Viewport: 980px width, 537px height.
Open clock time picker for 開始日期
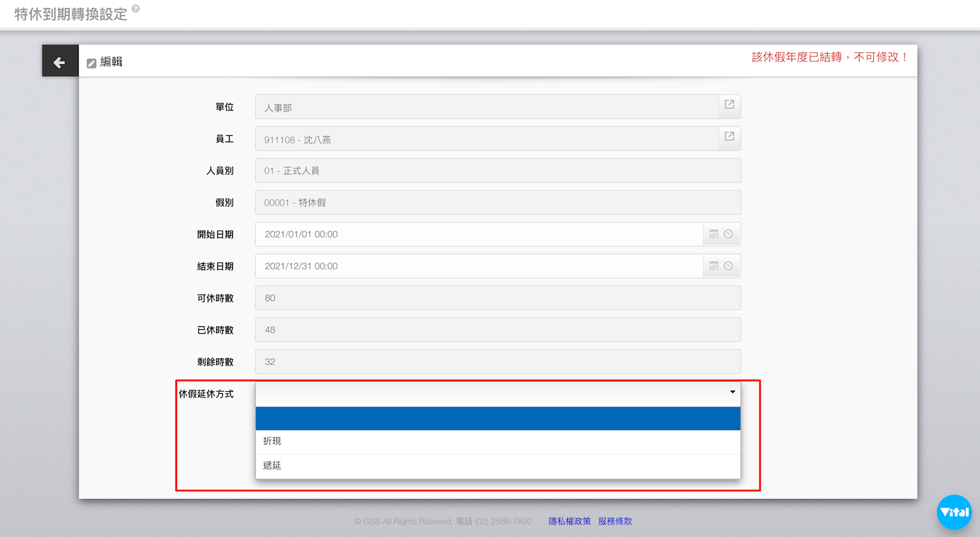point(728,234)
